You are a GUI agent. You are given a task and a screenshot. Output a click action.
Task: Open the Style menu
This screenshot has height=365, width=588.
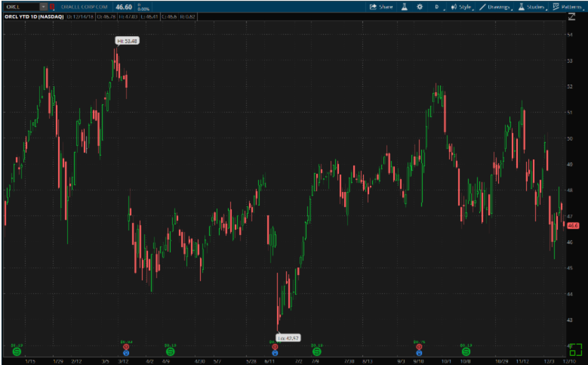click(x=462, y=7)
